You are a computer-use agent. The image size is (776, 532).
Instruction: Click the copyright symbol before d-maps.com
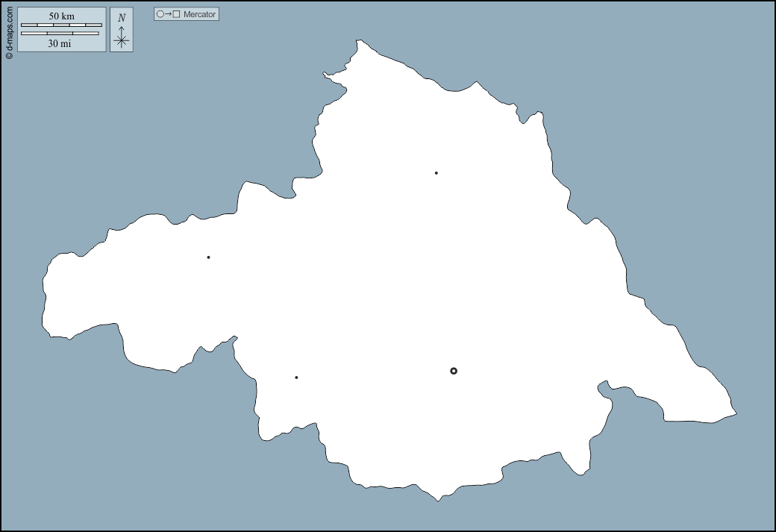coord(9,55)
